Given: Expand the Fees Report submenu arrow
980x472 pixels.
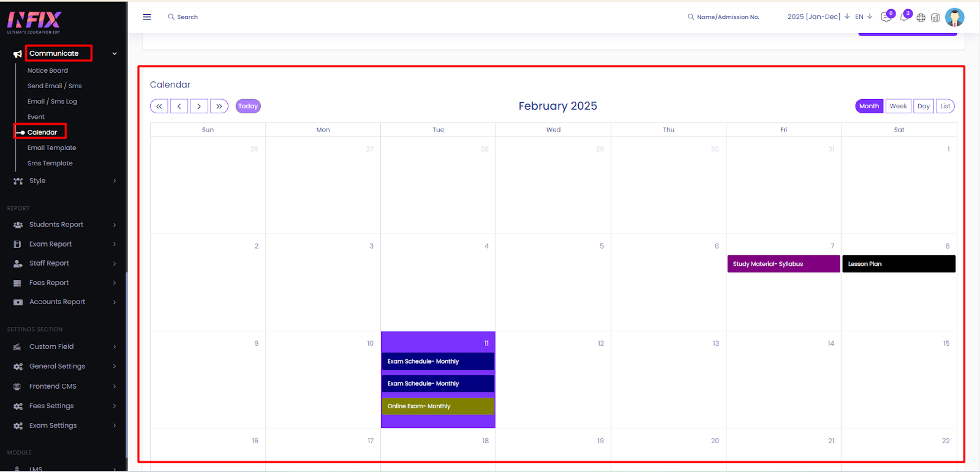Looking at the screenshot, I should tap(115, 283).
